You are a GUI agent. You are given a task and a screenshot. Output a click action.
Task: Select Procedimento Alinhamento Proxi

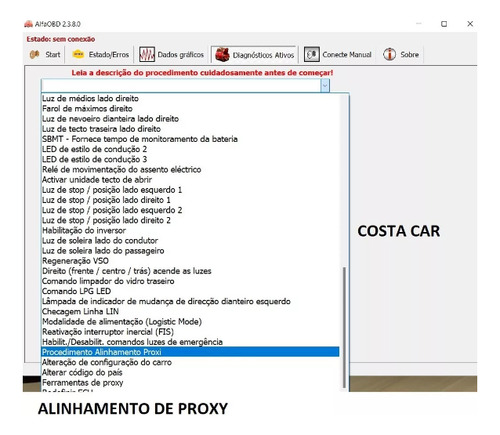coord(190,352)
